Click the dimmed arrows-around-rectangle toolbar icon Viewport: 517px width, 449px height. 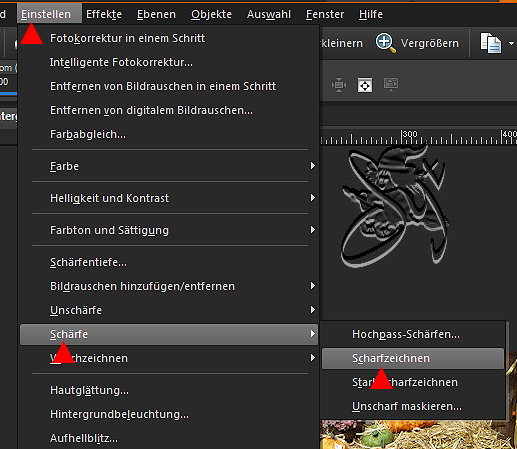click(x=339, y=85)
